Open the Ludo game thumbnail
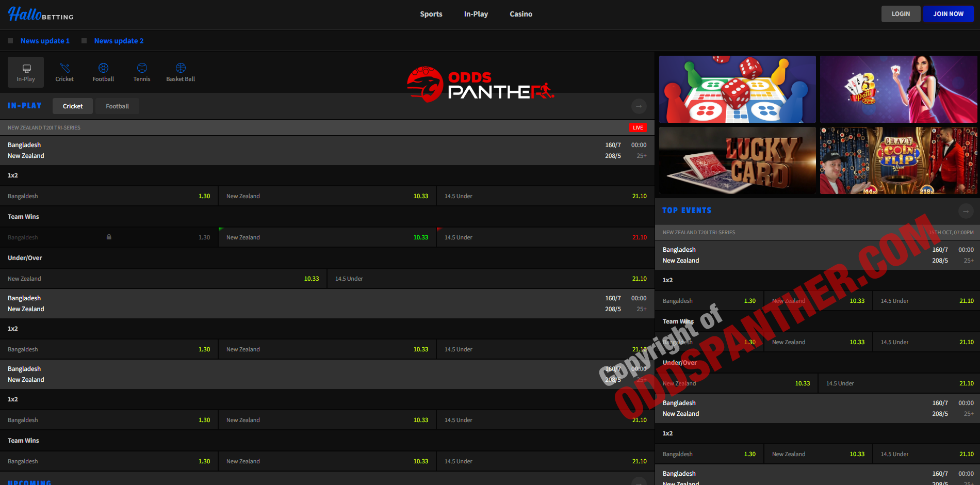The width and height of the screenshot is (980, 485). pos(737,89)
